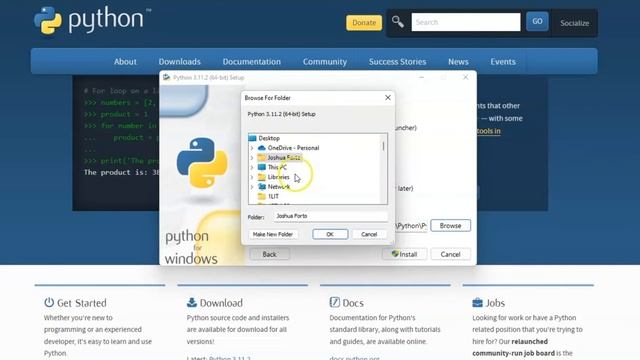
Task: Click the OneDrive cloud icon
Action: coord(262,148)
